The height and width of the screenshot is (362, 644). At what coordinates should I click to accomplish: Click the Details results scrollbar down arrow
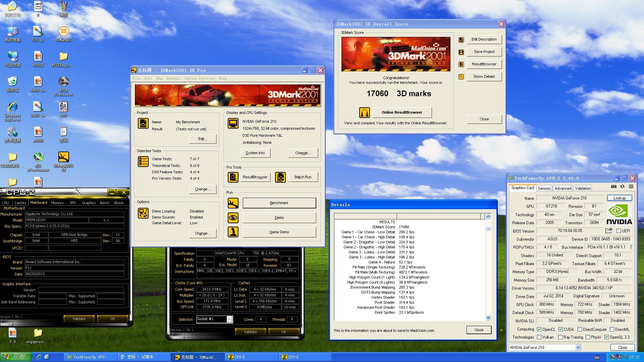488,318
